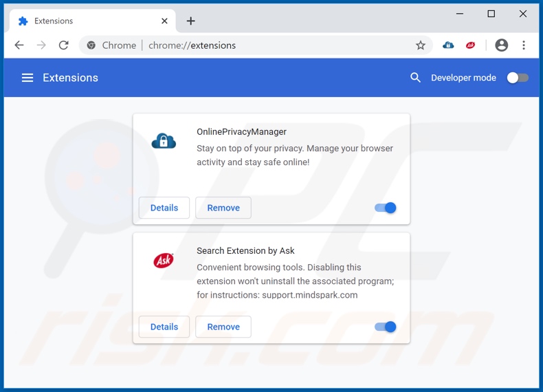Go back with the browser back arrow

click(x=19, y=45)
